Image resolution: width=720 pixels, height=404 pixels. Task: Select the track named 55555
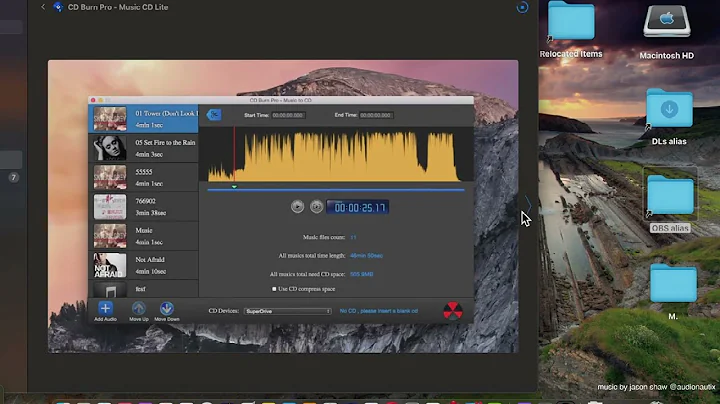143,177
